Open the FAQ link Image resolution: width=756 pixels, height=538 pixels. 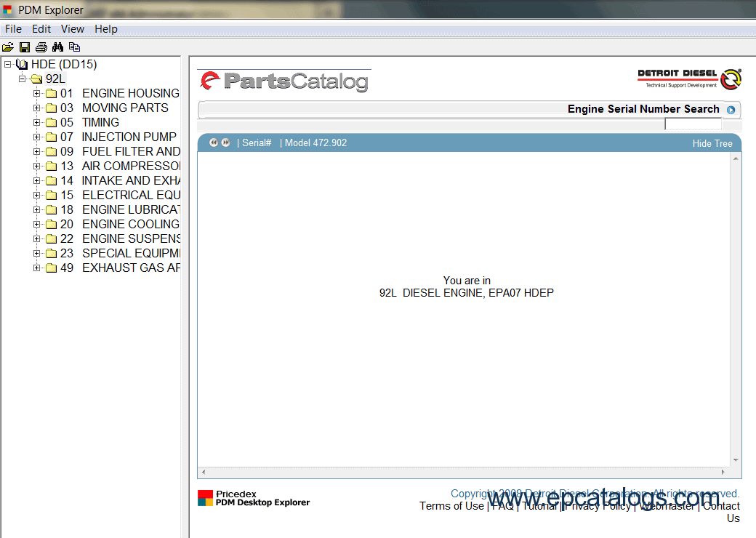pos(502,506)
